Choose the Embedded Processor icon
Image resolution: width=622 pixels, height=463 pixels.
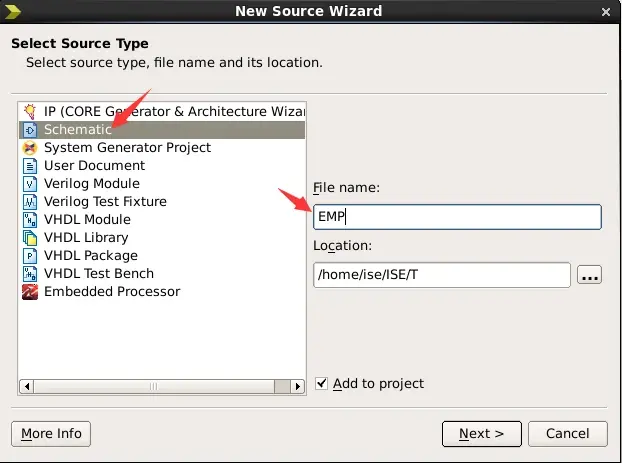pyautogui.click(x=30, y=292)
